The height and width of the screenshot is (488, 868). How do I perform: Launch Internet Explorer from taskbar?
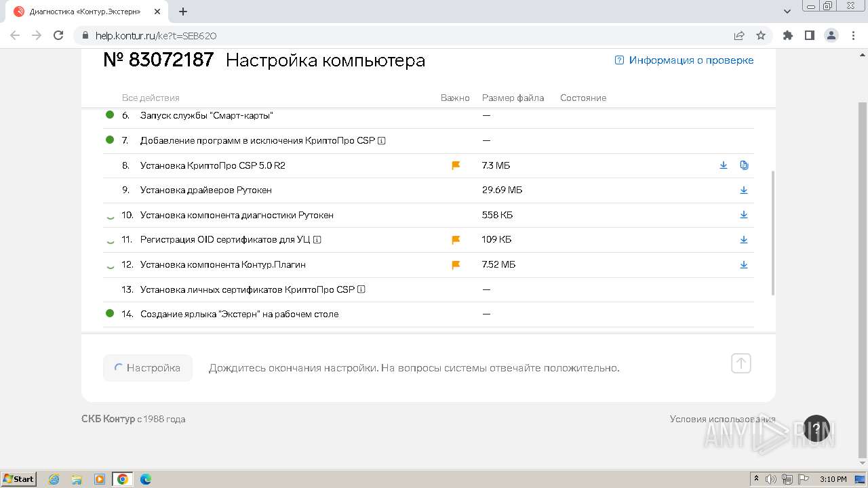(54, 479)
